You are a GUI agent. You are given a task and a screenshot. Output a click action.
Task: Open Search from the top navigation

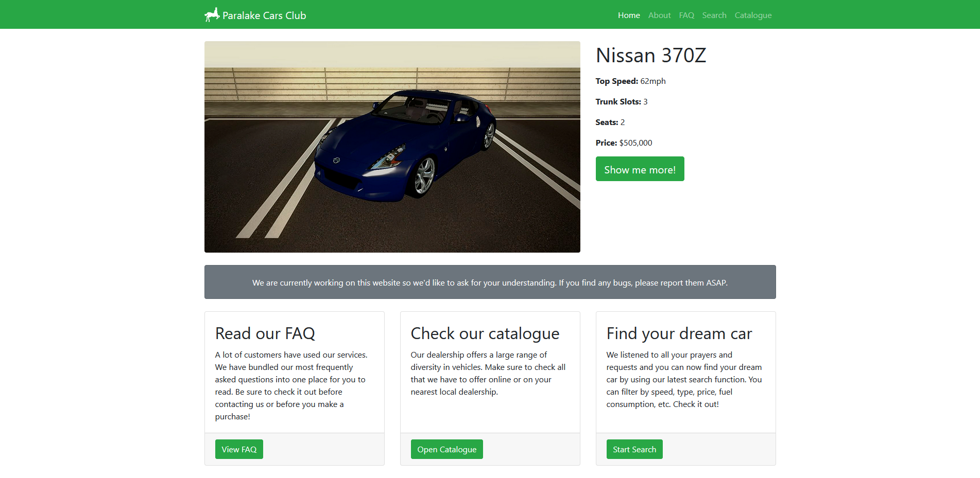click(714, 15)
